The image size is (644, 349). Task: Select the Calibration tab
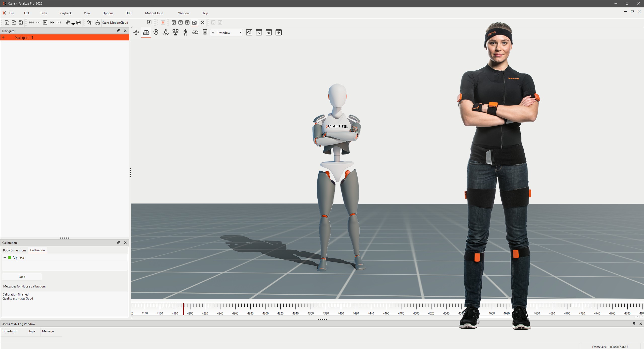[37, 250]
